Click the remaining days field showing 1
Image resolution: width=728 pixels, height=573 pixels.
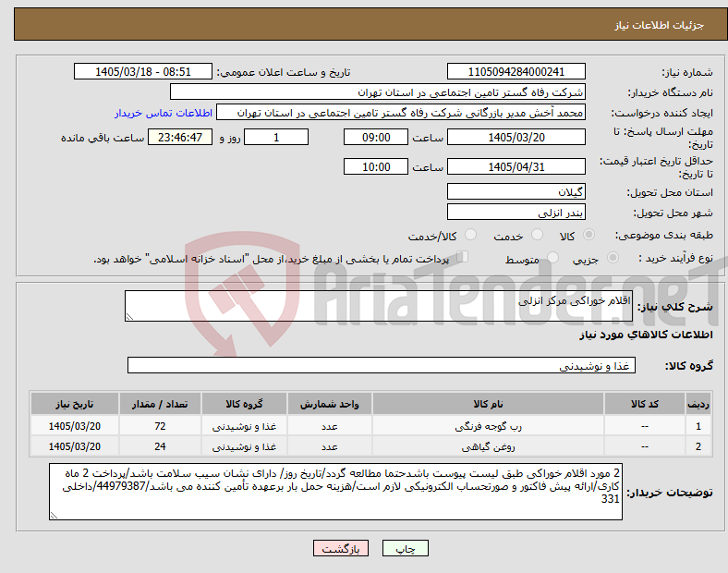[276, 137]
